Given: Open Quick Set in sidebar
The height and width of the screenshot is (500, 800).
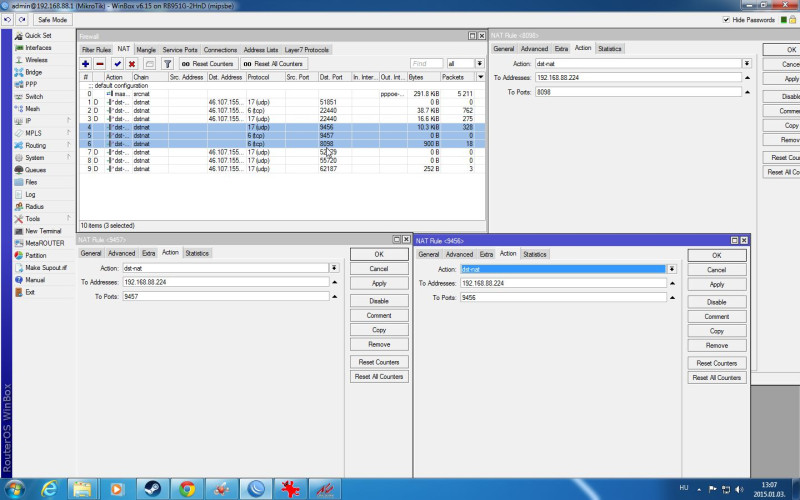Looking at the screenshot, I should (x=38, y=35).
